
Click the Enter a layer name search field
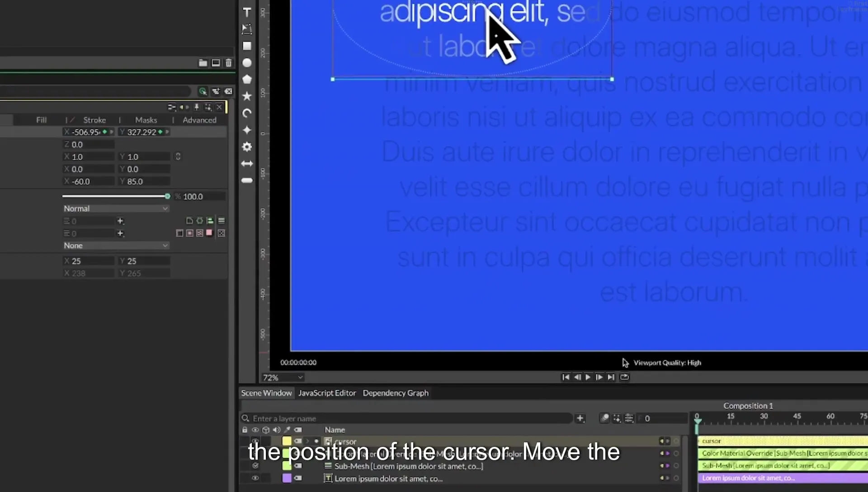[407, 419]
